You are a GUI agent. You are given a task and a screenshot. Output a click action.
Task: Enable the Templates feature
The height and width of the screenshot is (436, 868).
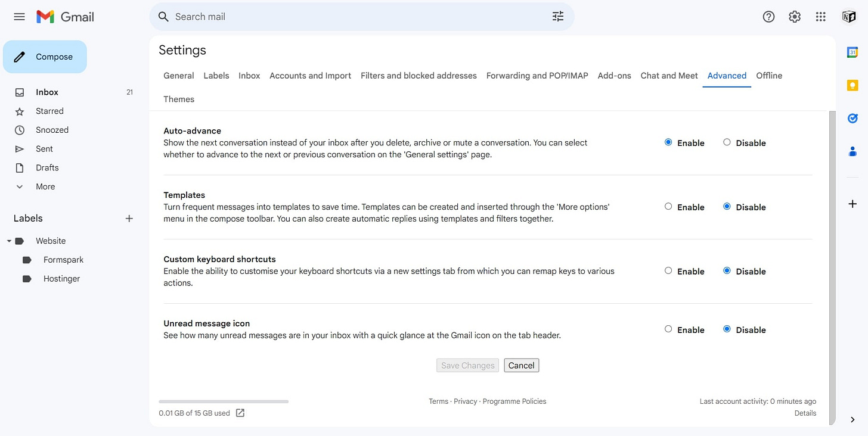668,206
